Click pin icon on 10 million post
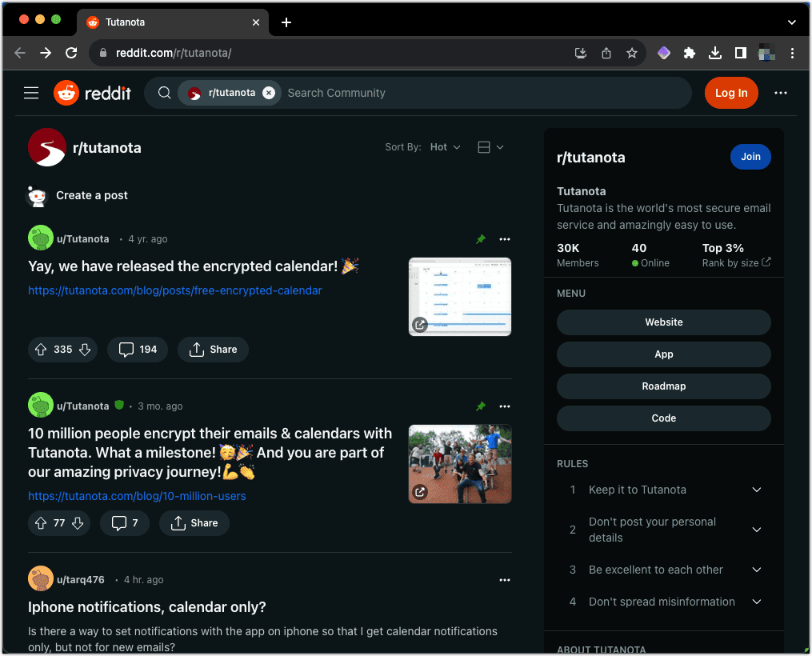The image size is (812, 656). [x=481, y=406]
